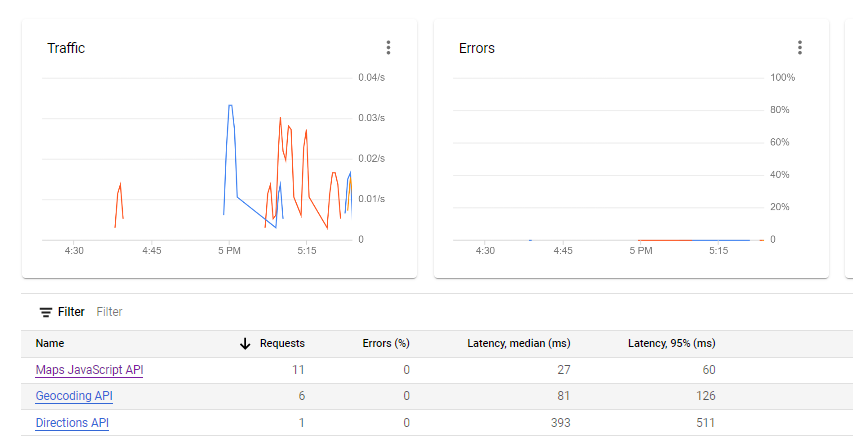Sort by Latency, median (ms) column
The height and width of the screenshot is (438, 853).
[519, 343]
